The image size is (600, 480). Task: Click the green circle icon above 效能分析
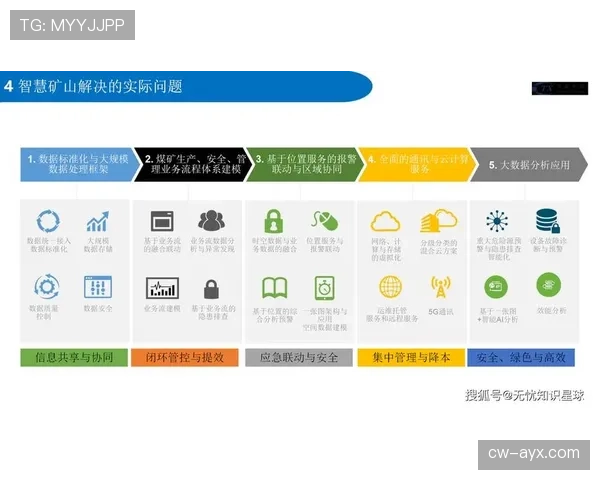pos(548,285)
